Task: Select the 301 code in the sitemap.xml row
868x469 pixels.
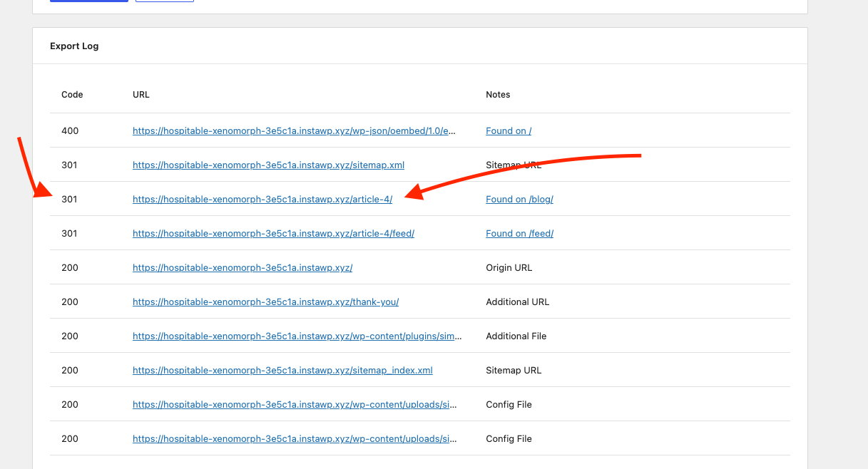Action: click(69, 165)
